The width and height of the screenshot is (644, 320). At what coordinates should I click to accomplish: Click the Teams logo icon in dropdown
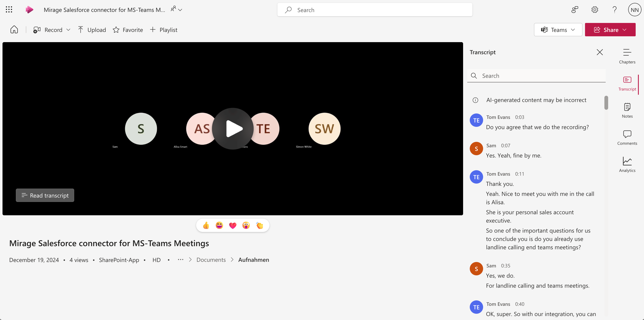click(x=544, y=30)
